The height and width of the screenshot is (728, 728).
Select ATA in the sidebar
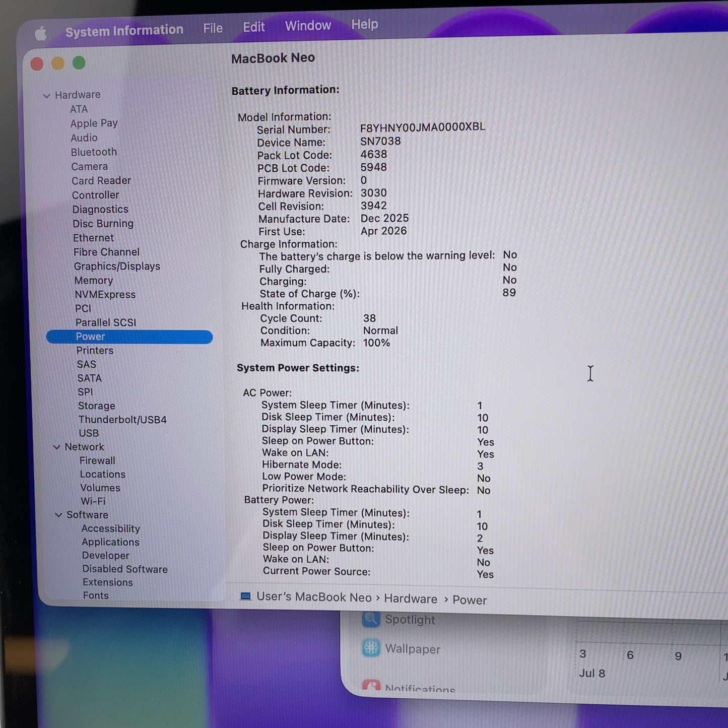click(x=79, y=109)
